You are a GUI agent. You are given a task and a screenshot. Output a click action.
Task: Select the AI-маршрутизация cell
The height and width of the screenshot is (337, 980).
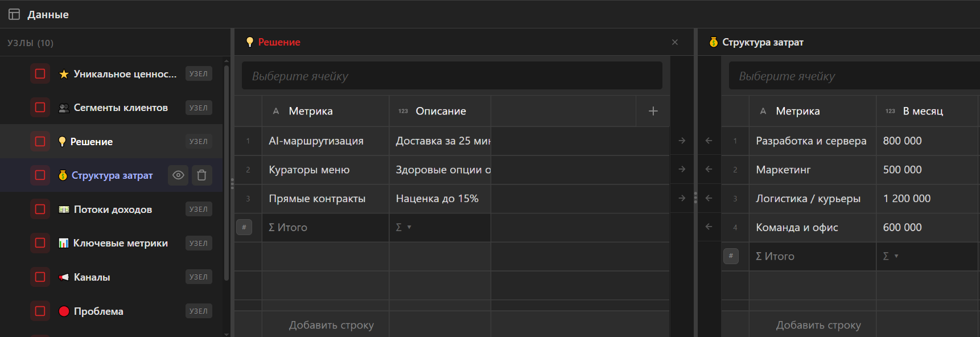click(x=326, y=141)
